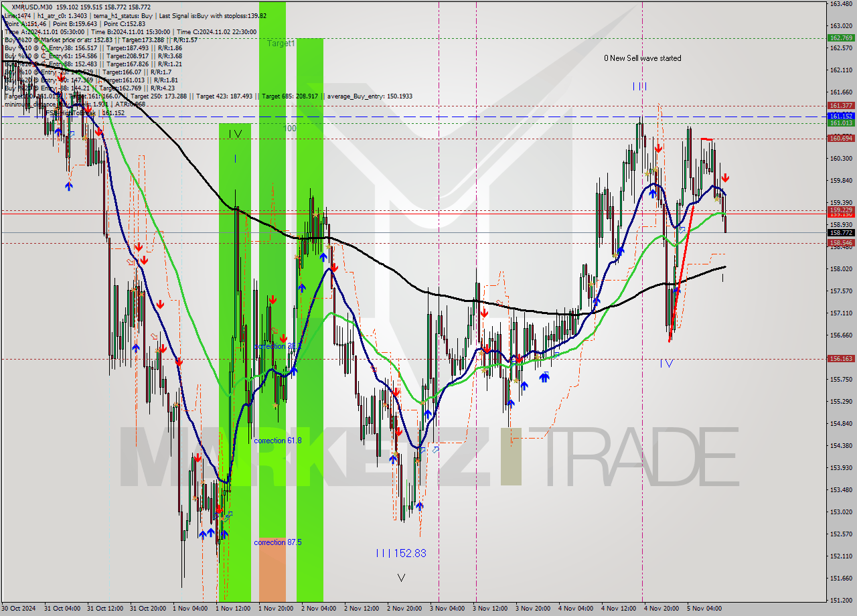Click the 'Point C:152.83' info text

click(x=123, y=23)
